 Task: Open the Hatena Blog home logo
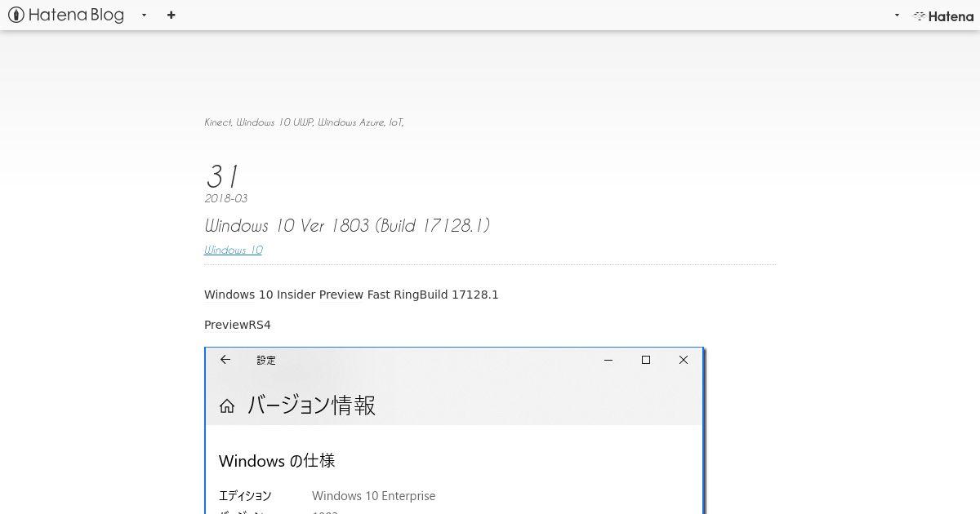tap(66, 15)
